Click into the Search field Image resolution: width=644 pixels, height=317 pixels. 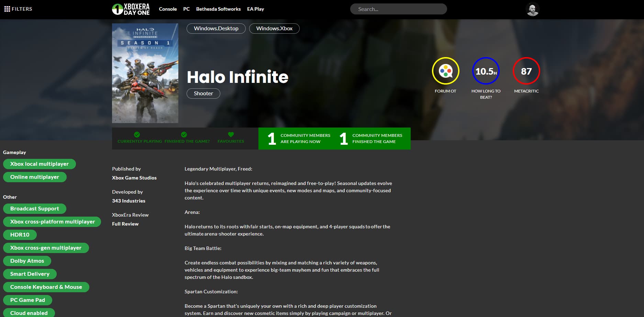(x=398, y=9)
